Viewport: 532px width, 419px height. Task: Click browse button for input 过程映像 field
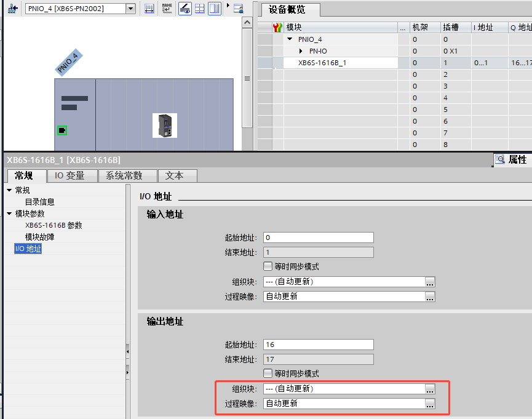(x=430, y=297)
